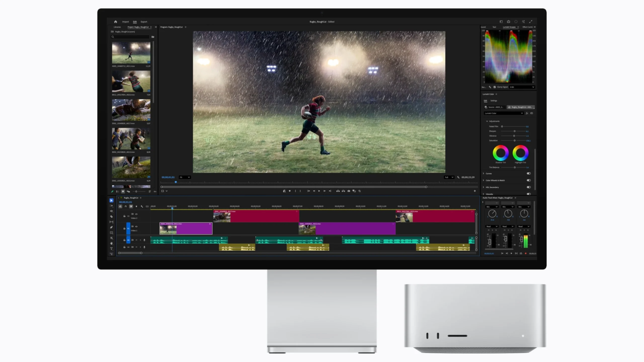Image resolution: width=644 pixels, height=362 pixels.
Task: Hide Video 1 track with eye icon
Action: point(136,227)
